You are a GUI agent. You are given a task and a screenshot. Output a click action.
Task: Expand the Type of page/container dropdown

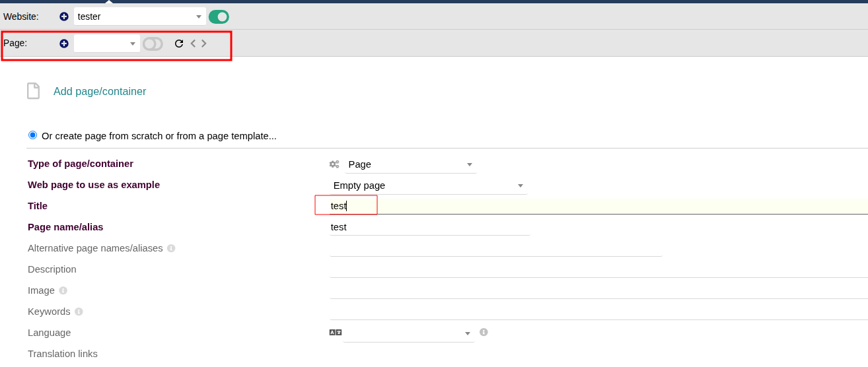coord(410,164)
